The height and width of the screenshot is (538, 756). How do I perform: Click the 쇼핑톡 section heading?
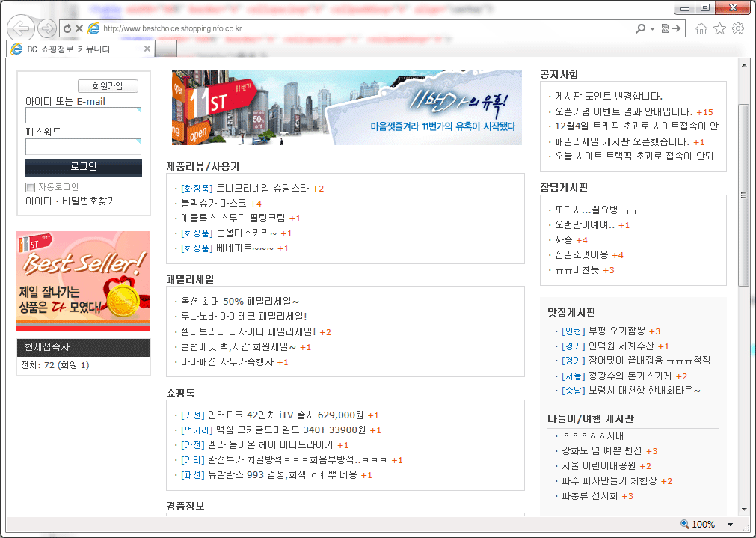(x=181, y=393)
